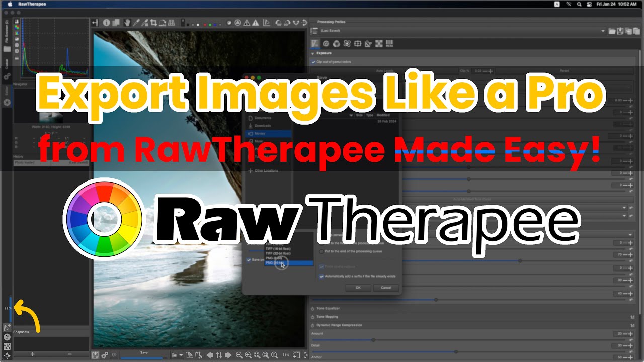Viewport: 644px width, 362px height.
Task: Toggle Automatically add a suffix checkbox
Action: point(321,276)
